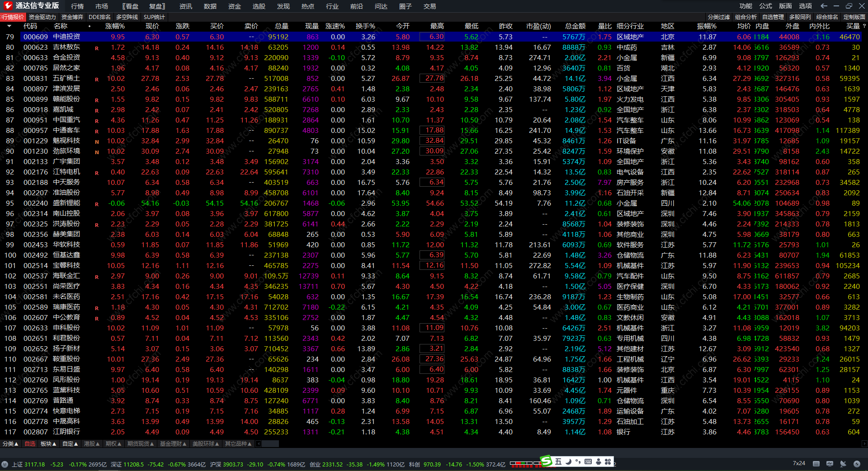
Task: Open the 交易 menu
Action: [x=430, y=6]
